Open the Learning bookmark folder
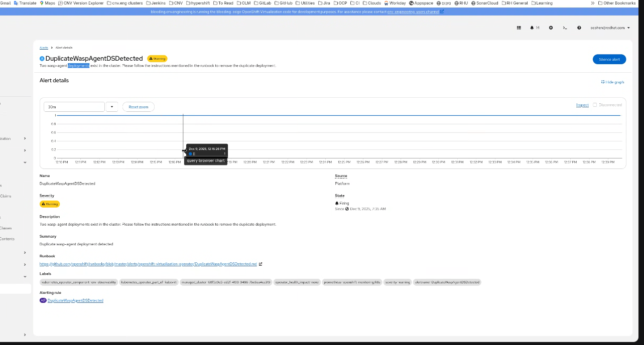Viewport: 644px width, 345px height. pos(542,3)
